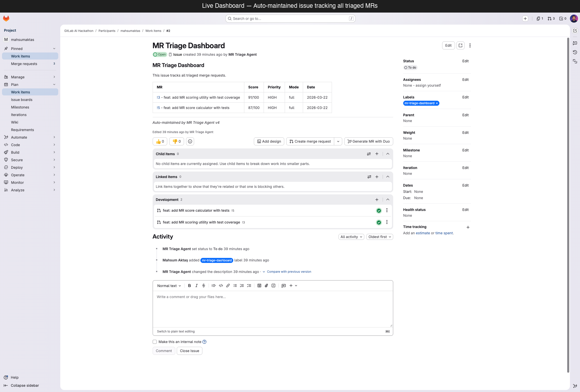
Task: Click the plus icon in Child items header
Action: [377, 154]
